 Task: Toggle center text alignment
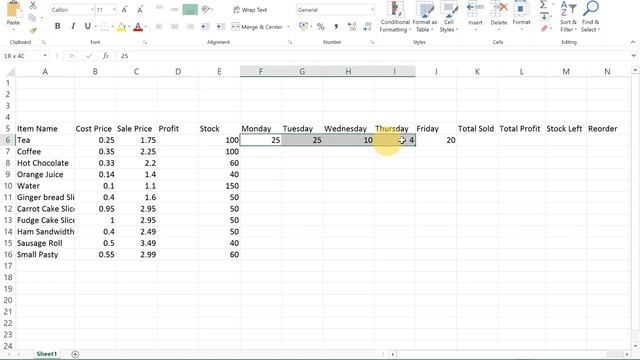(174, 27)
